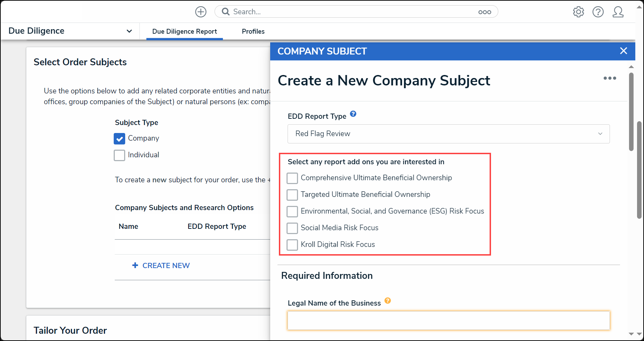644x341 pixels.
Task: Switch to the Profiles tab
Action: point(253,31)
